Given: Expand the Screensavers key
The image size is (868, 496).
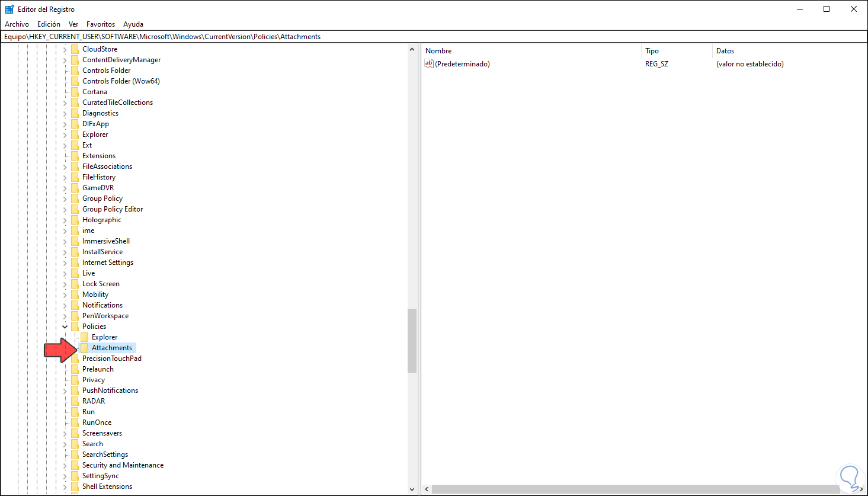Looking at the screenshot, I should [65, 433].
